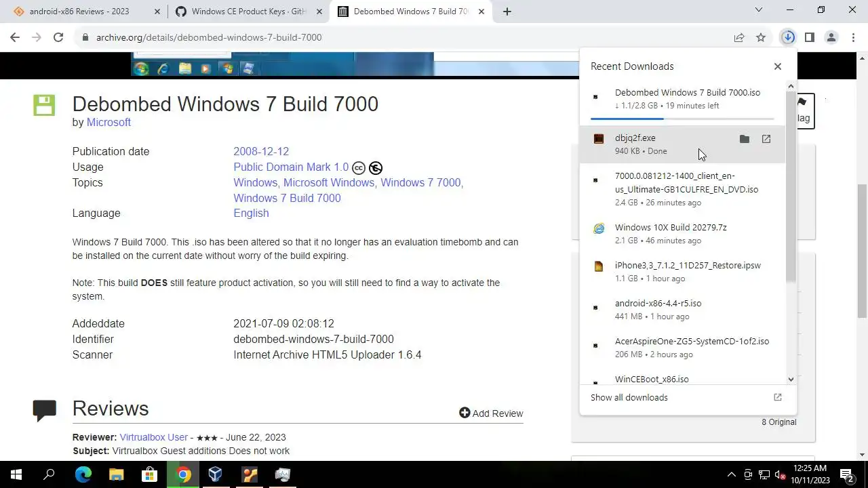Click the share page icon in the address bar
Image resolution: width=868 pixels, height=488 pixels.
click(x=739, y=37)
